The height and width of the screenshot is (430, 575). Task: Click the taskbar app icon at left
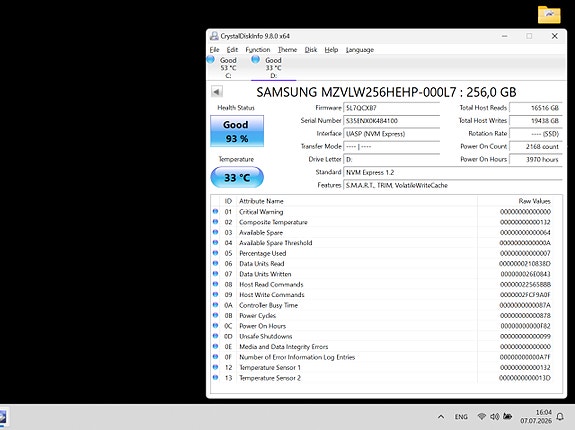point(3,417)
